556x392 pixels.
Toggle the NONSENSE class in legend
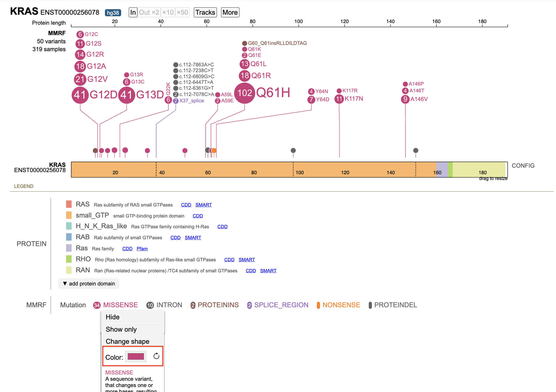(x=338, y=305)
